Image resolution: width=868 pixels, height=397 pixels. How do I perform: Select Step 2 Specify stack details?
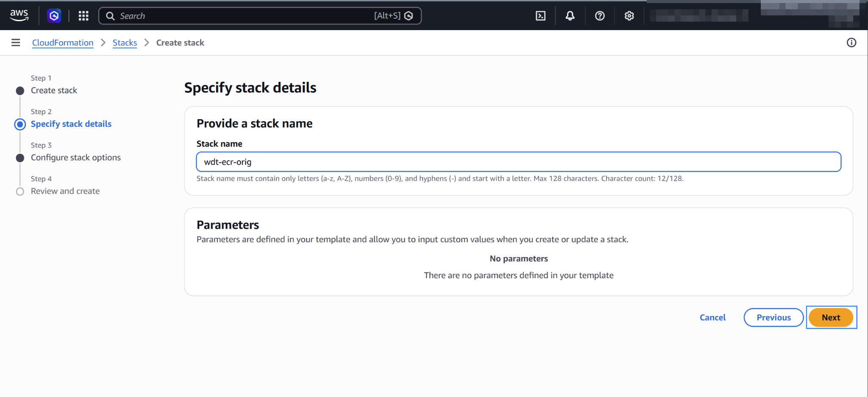tap(71, 124)
